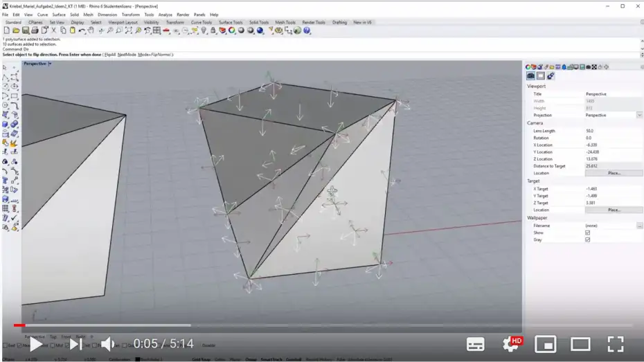This screenshot has height=362, width=644.
Task: Click the Print icon in Rhino toolbar
Action: point(35,30)
